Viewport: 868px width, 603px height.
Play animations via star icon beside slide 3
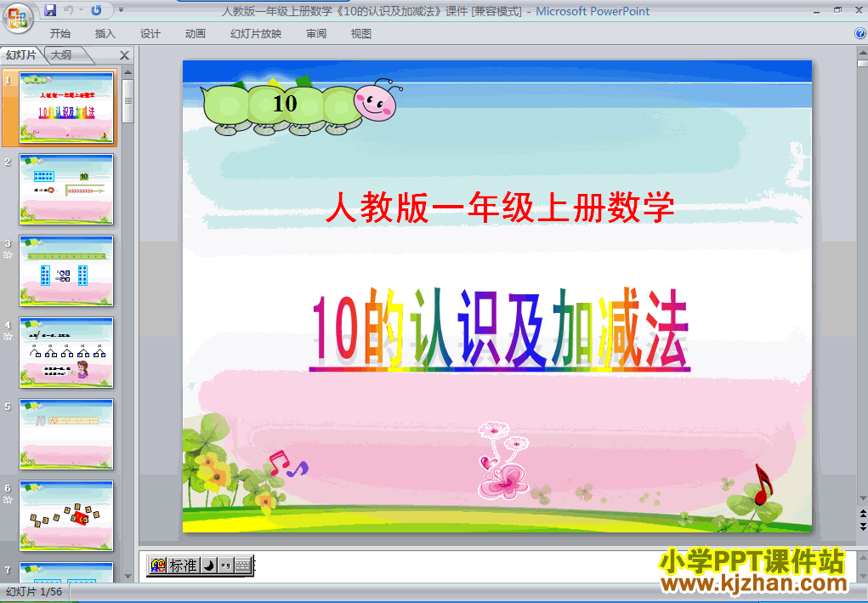[8, 255]
